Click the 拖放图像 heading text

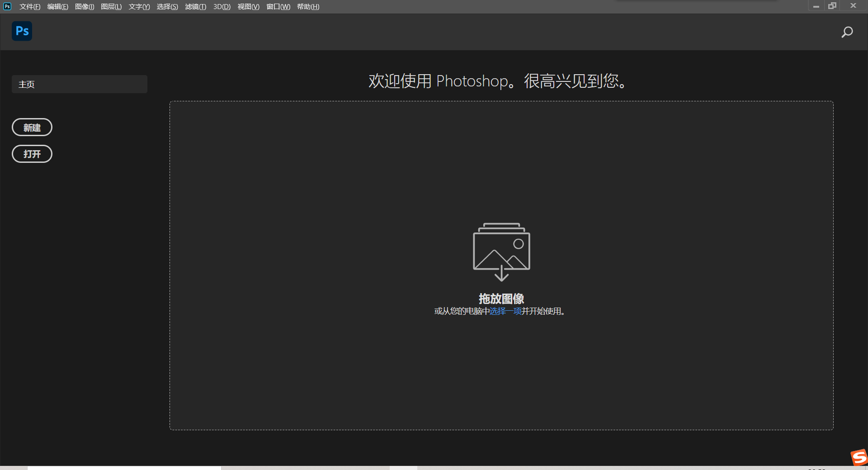[x=501, y=299]
